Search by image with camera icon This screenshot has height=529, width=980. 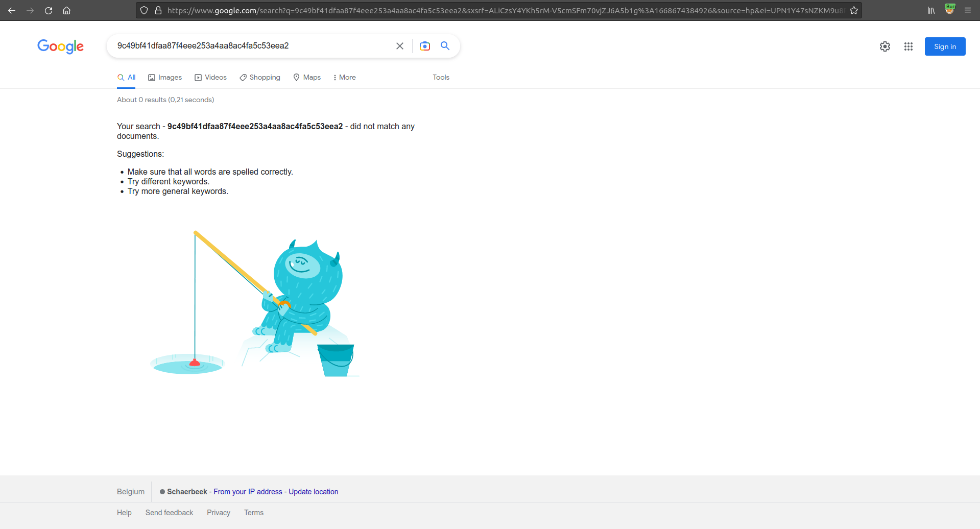point(425,46)
